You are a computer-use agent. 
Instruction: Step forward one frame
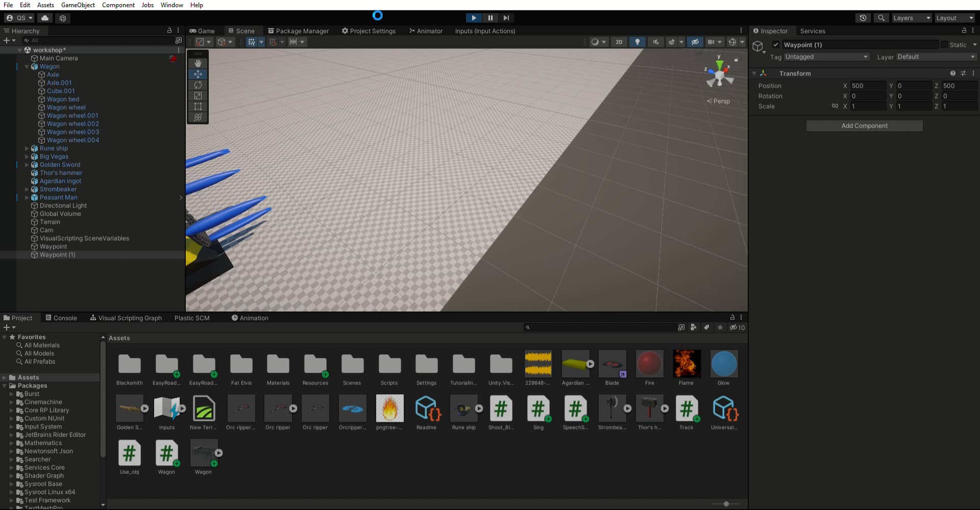[x=506, y=18]
